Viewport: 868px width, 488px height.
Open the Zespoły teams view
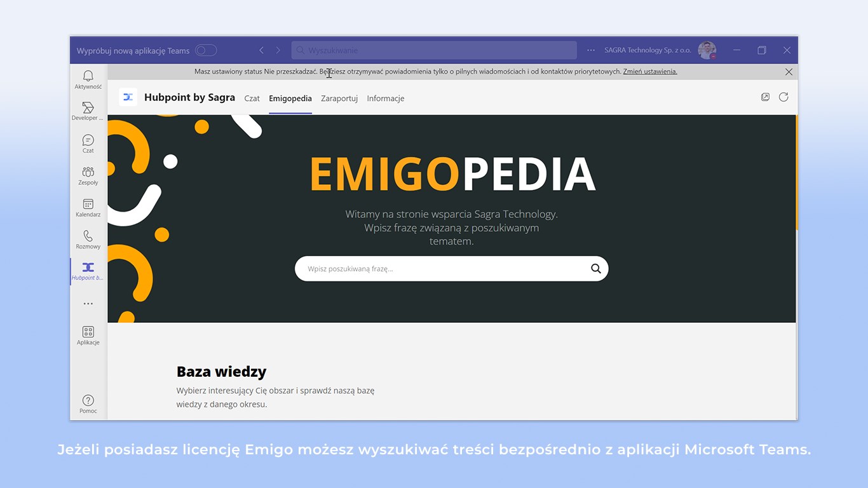(88, 175)
